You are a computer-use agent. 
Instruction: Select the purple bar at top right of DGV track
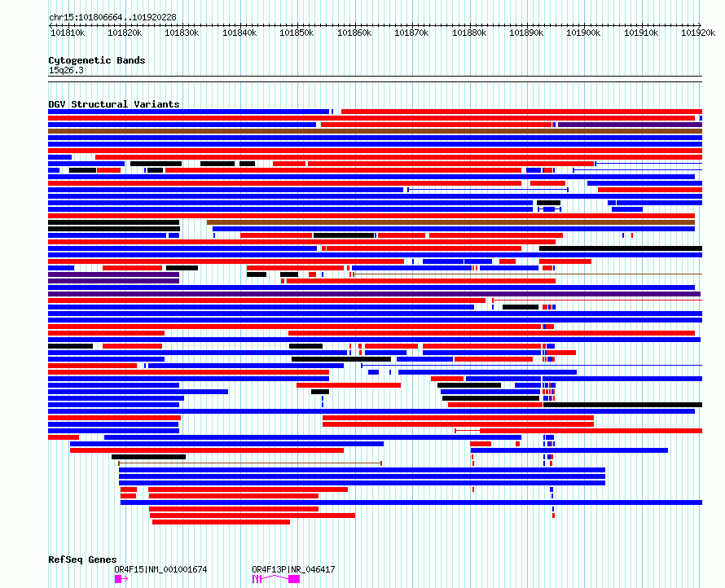(631, 125)
